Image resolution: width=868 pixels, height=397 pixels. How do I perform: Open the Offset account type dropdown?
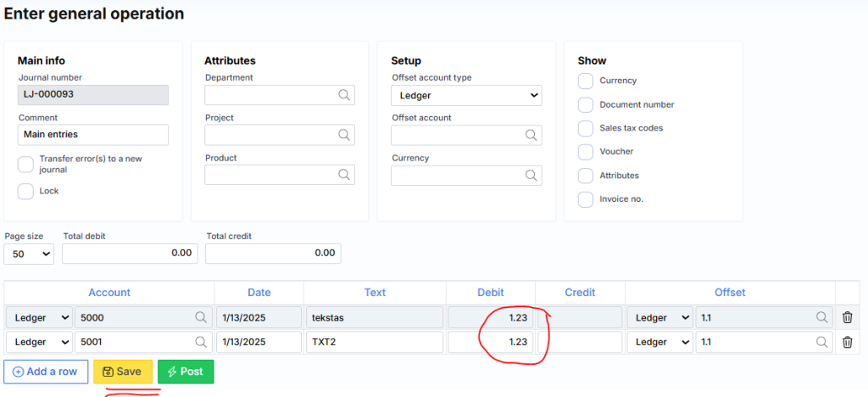point(466,96)
